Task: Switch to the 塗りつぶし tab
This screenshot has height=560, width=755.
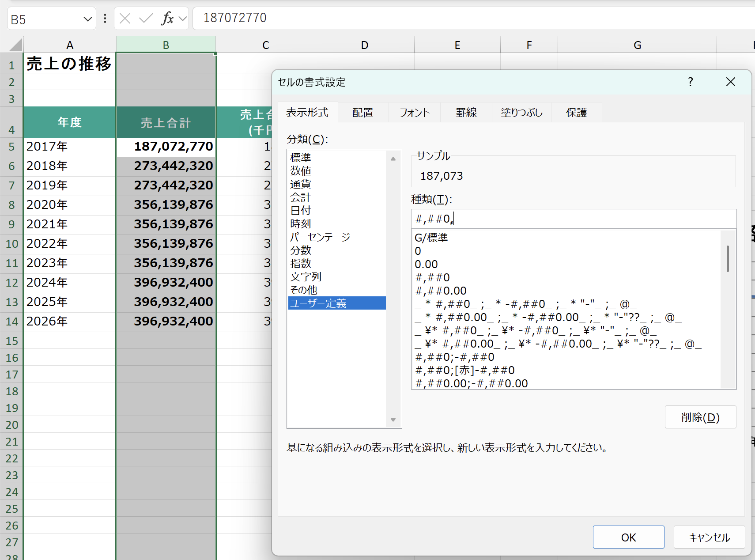Action: click(x=521, y=113)
